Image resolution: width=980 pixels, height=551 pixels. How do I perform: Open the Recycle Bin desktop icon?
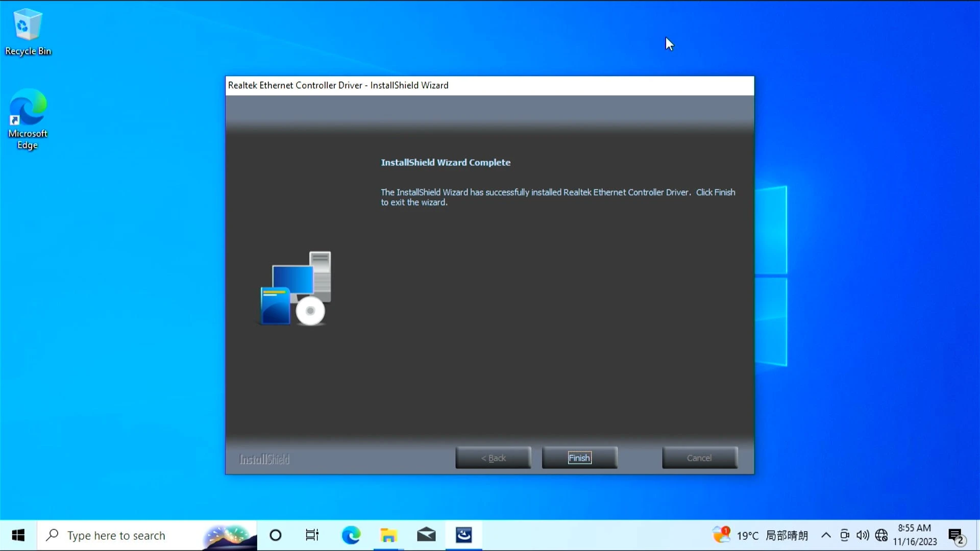pos(28,32)
